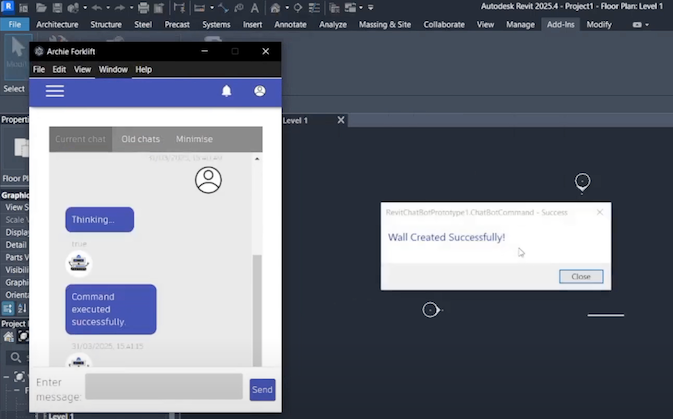Click the Revit application logo button
Screen dimensions: 673x419
[8, 7]
